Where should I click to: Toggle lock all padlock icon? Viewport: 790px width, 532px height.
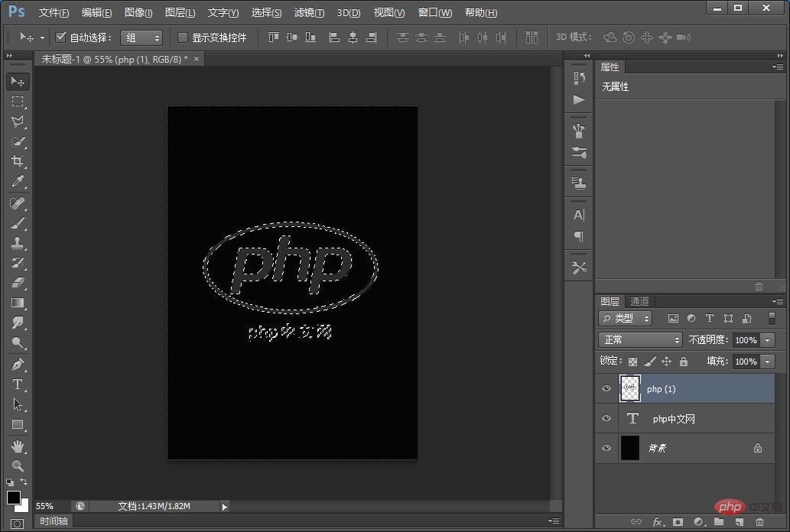(684, 362)
